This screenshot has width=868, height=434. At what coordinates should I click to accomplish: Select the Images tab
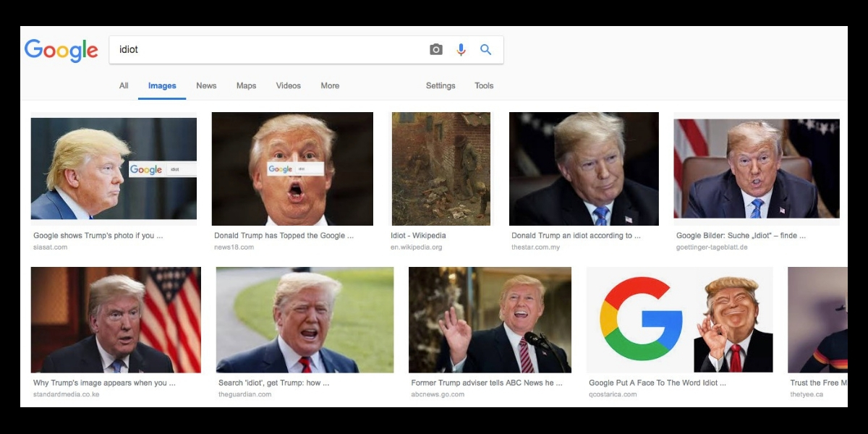click(x=162, y=85)
